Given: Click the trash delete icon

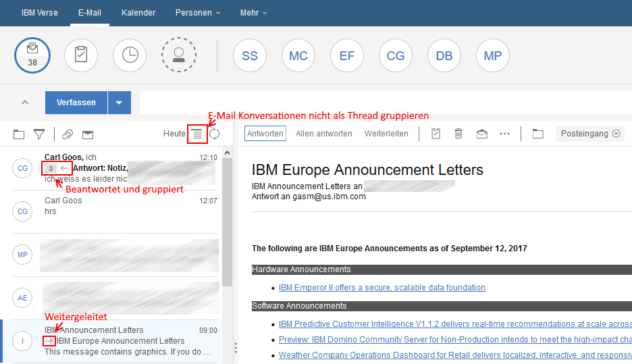Looking at the screenshot, I should (x=458, y=134).
